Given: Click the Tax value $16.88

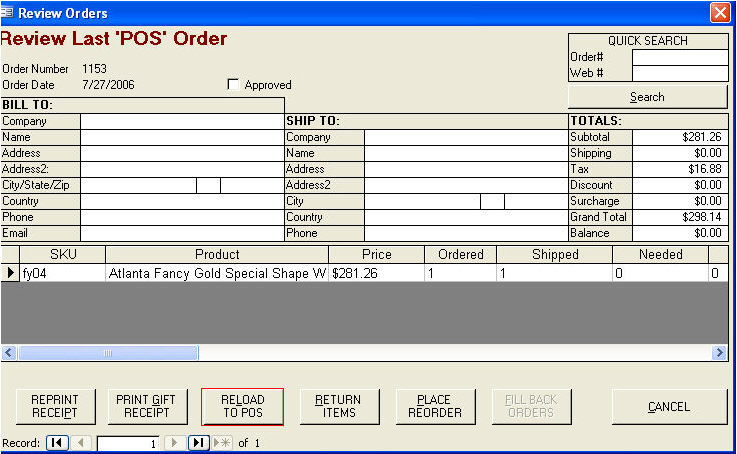Looking at the screenshot, I should coord(680,169).
